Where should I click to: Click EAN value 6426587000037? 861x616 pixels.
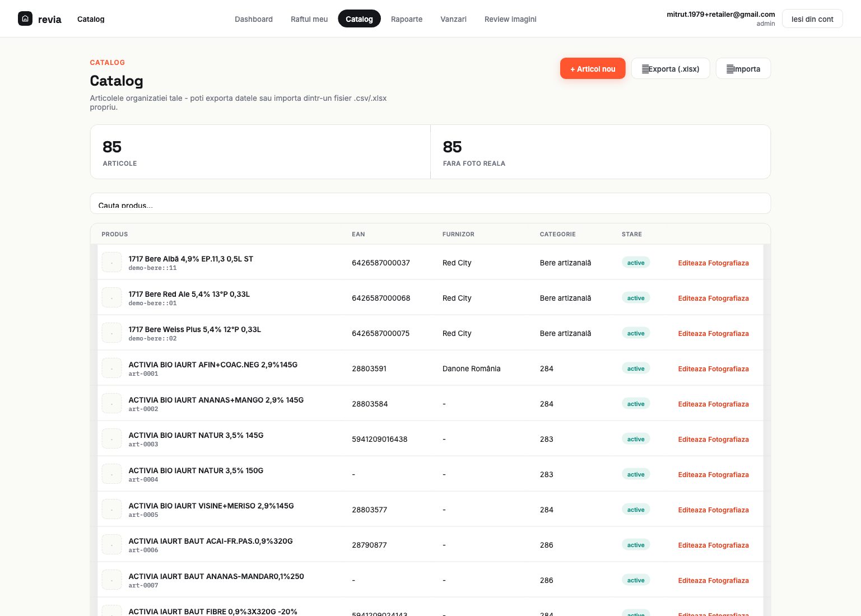[x=381, y=263]
